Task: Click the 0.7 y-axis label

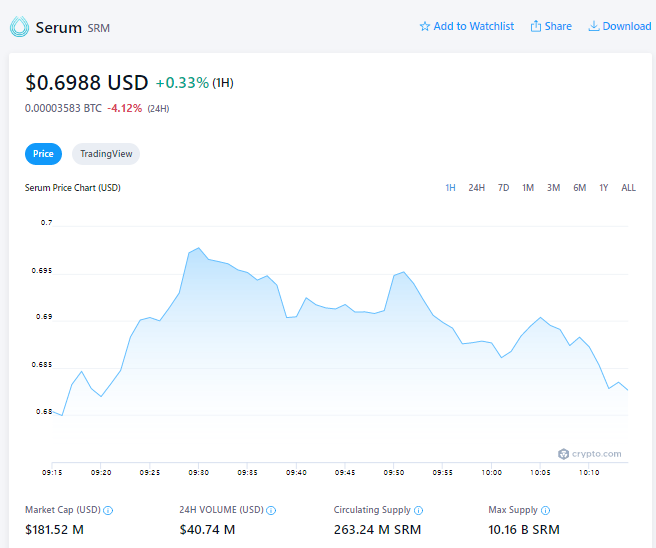Action: 46,223
